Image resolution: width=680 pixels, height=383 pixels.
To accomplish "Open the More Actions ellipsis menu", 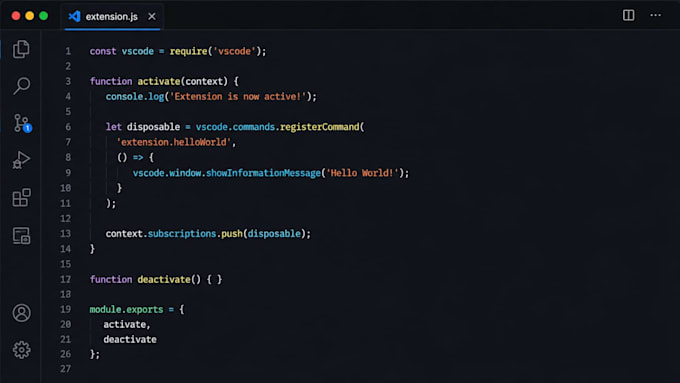I will [655, 15].
